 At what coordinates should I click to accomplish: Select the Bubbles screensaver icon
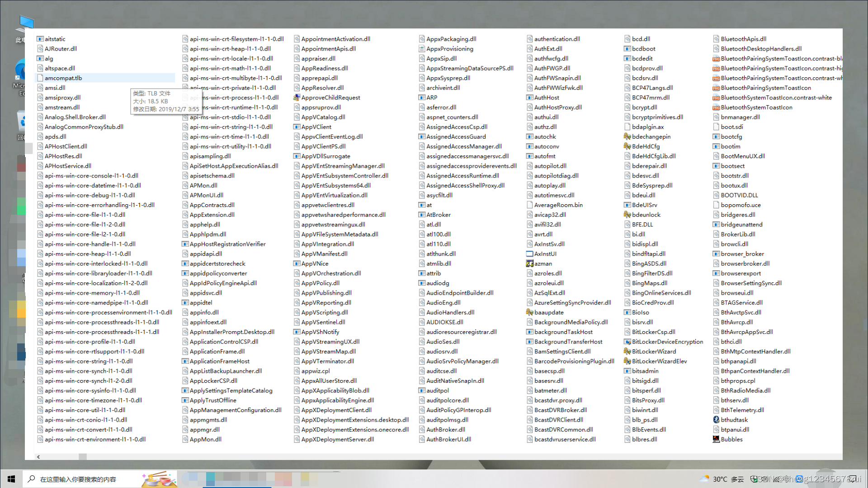coord(716,439)
